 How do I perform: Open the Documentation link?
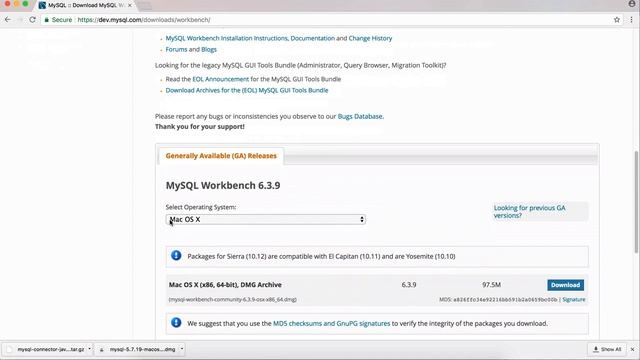coord(313,38)
